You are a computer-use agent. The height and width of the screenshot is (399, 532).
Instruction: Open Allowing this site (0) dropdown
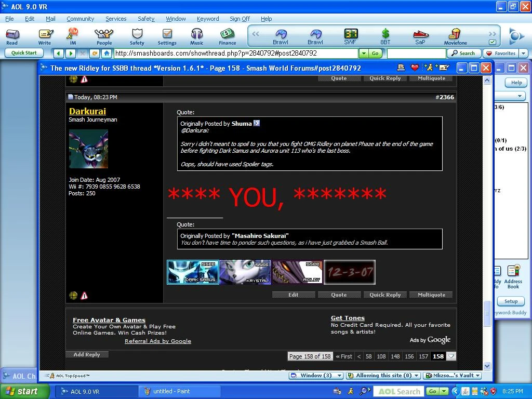(383, 375)
